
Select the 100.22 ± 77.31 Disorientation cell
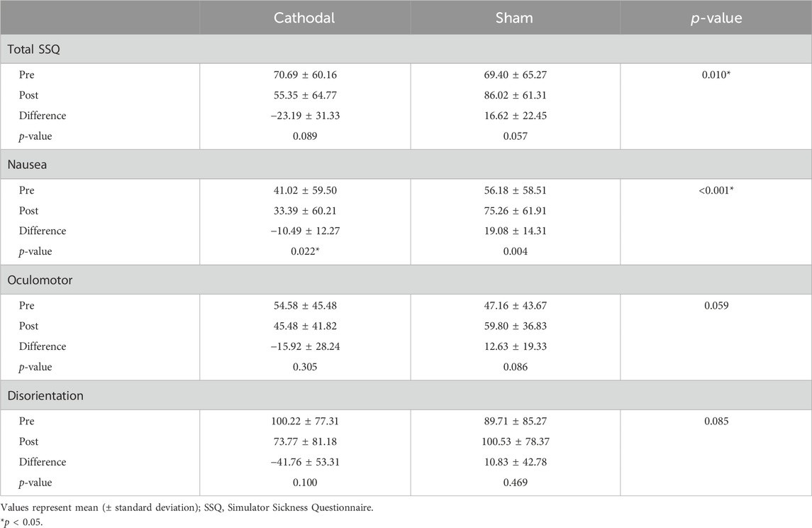tap(304, 422)
